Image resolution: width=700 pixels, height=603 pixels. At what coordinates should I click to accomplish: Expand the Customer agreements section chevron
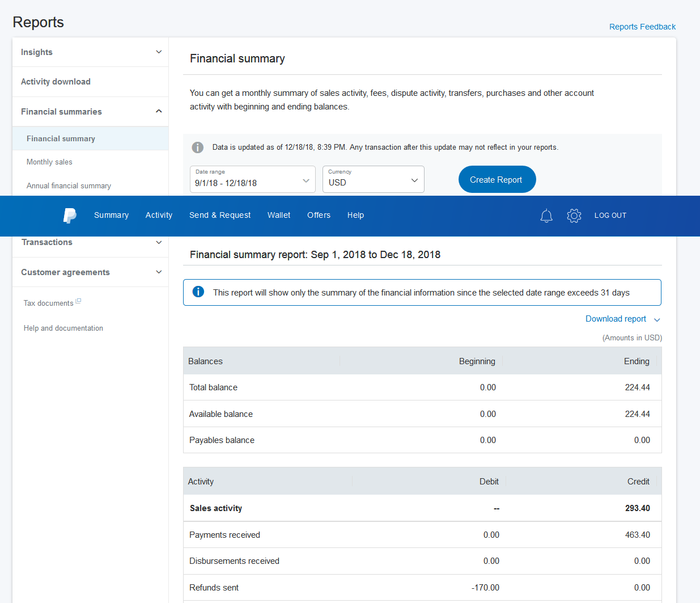point(159,272)
